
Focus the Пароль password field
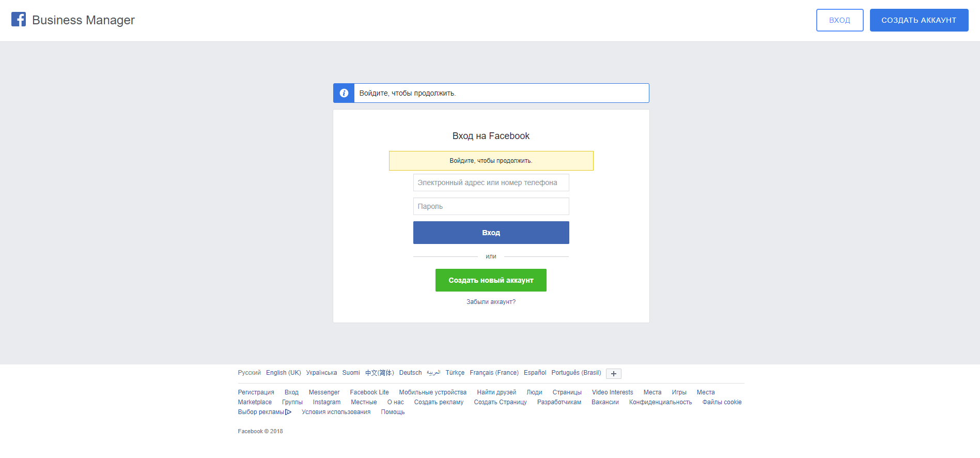point(491,206)
